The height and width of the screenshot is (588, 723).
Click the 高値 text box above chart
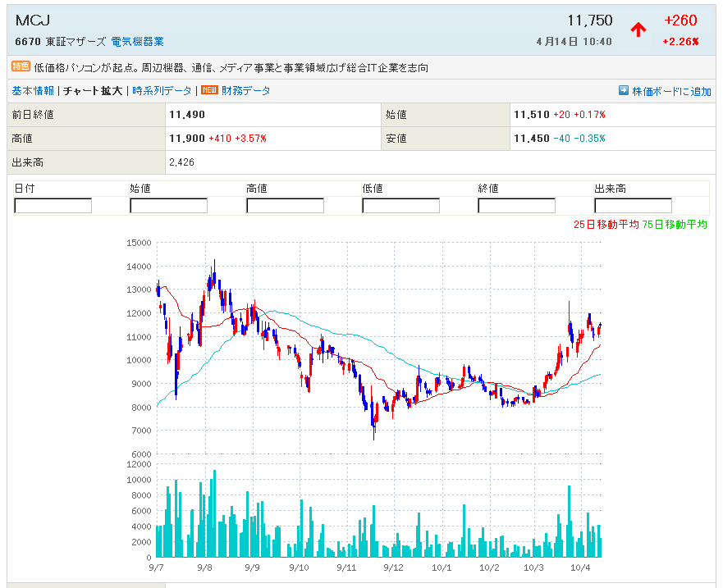point(286,206)
